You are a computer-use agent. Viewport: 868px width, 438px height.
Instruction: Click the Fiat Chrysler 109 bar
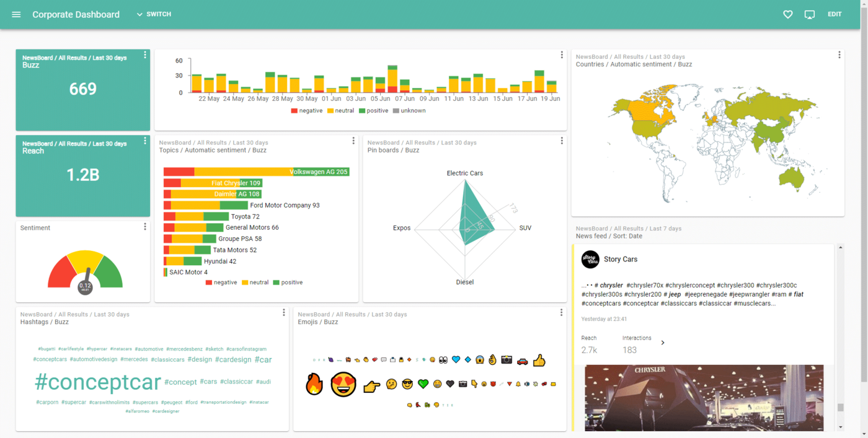coord(213,183)
